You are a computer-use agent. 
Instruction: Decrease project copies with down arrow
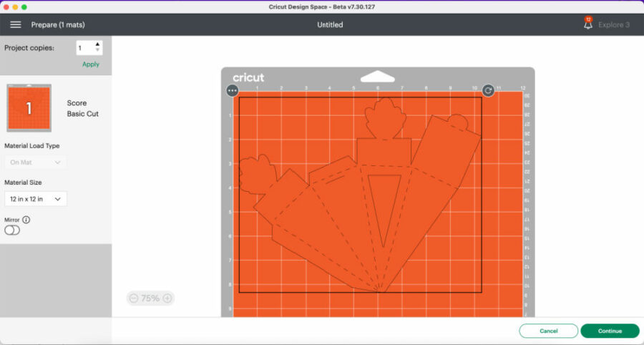point(98,52)
